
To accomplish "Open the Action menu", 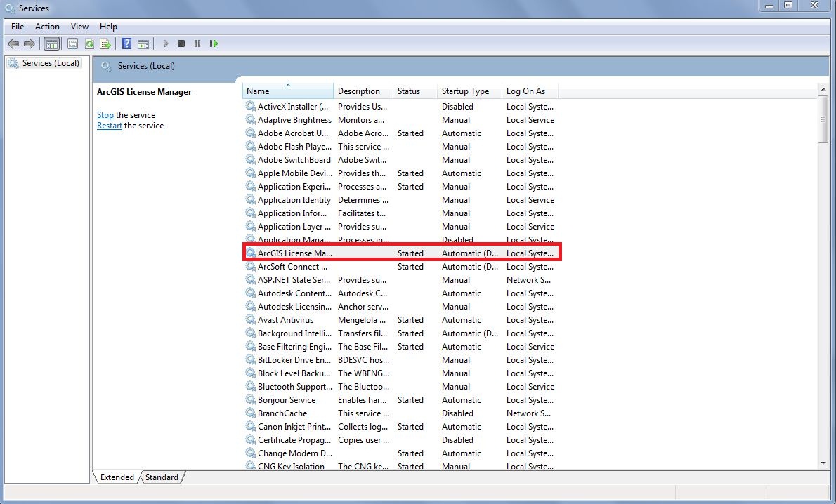I will click(47, 26).
